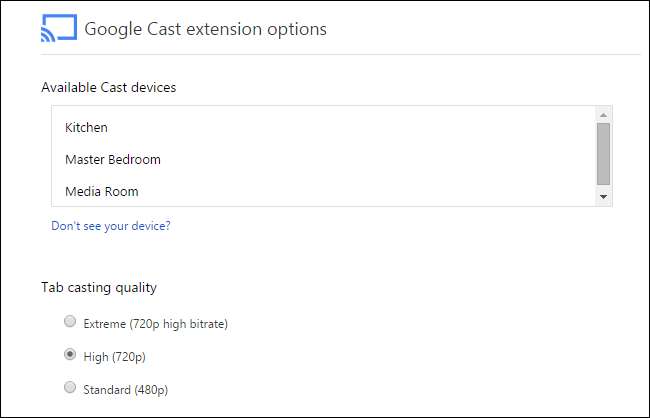650x418 pixels.
Task: Select the High quality radio button
Action: (69, 354)
